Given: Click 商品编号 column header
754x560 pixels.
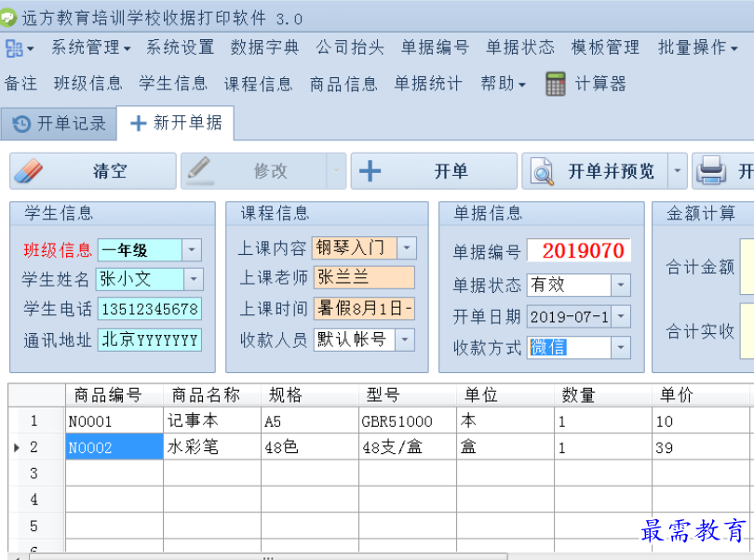Looking at the screenshot, I should tap(114, 395).
